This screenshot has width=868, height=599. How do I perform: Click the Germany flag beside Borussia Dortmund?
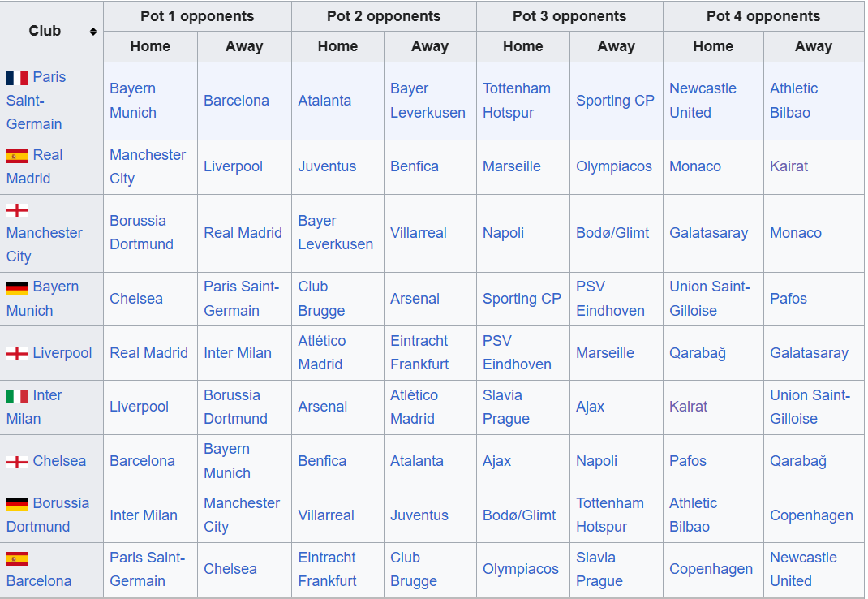pyautogui.click(x=16, y=504)
